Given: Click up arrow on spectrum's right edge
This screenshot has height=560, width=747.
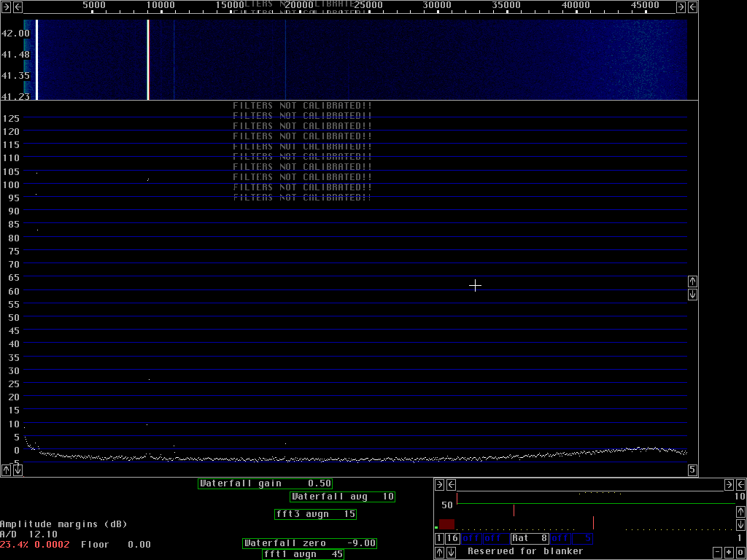Looking at the screenshot, I should point(693,281).
